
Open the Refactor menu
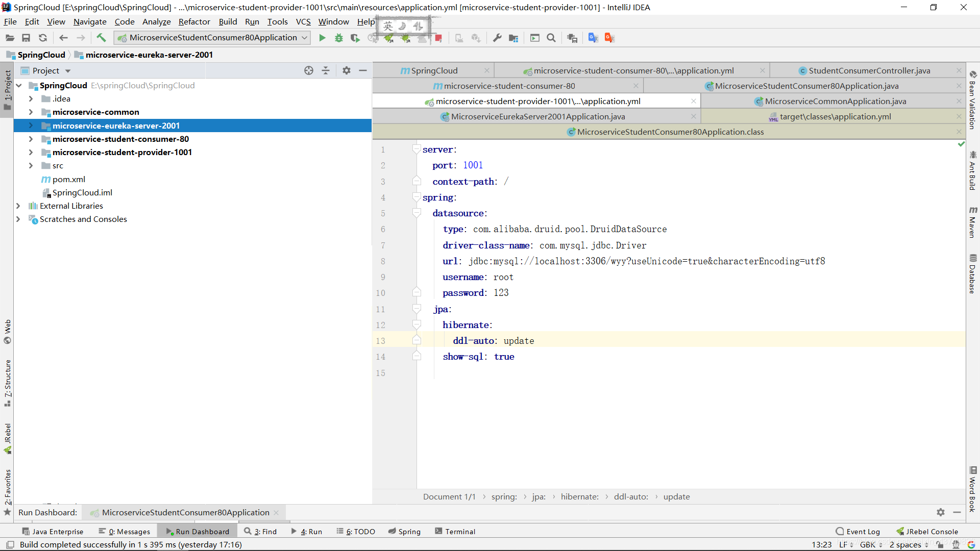[194, 21]
